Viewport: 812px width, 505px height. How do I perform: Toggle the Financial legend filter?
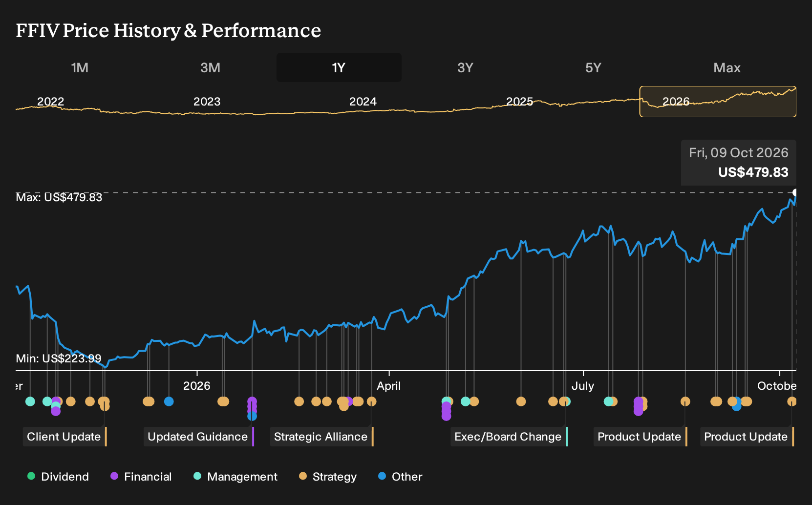tap(141, 477)
